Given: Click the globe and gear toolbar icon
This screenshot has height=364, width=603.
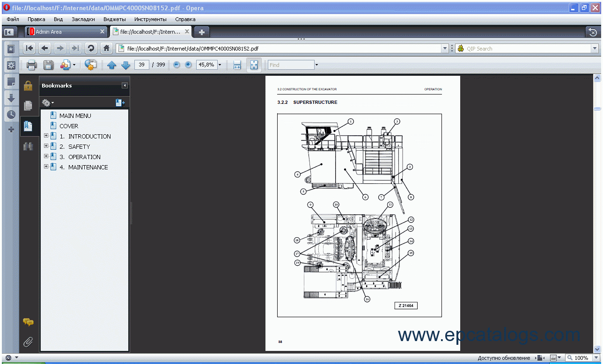Looking at the screenshot, I should click(x=91, y=65).
